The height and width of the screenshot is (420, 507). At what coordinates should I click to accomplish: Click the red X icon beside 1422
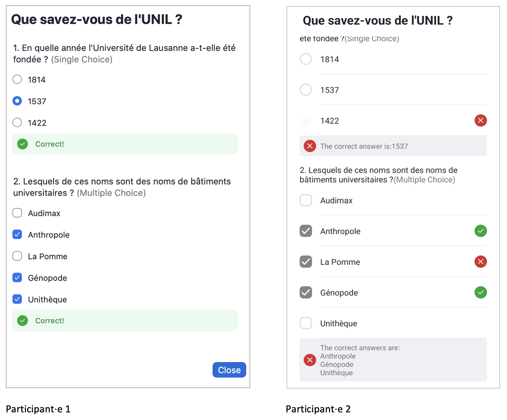[x=480, y=121]
